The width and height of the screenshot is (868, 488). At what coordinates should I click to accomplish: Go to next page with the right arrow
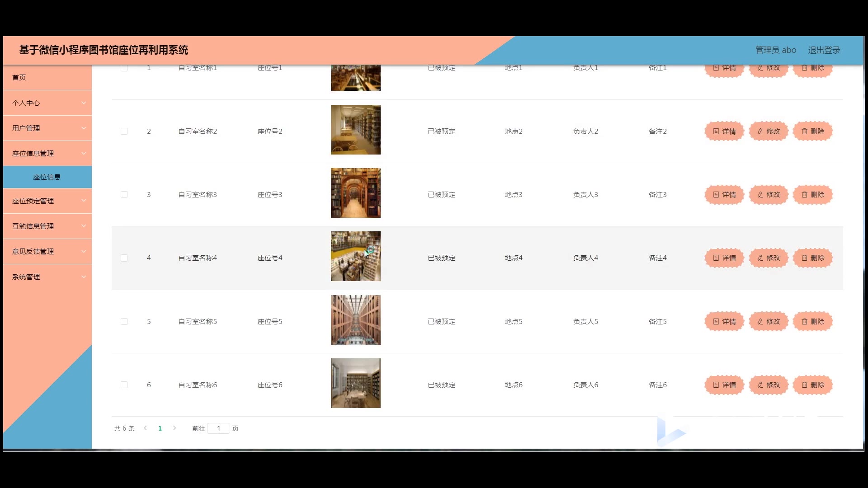tap(175, 428)
